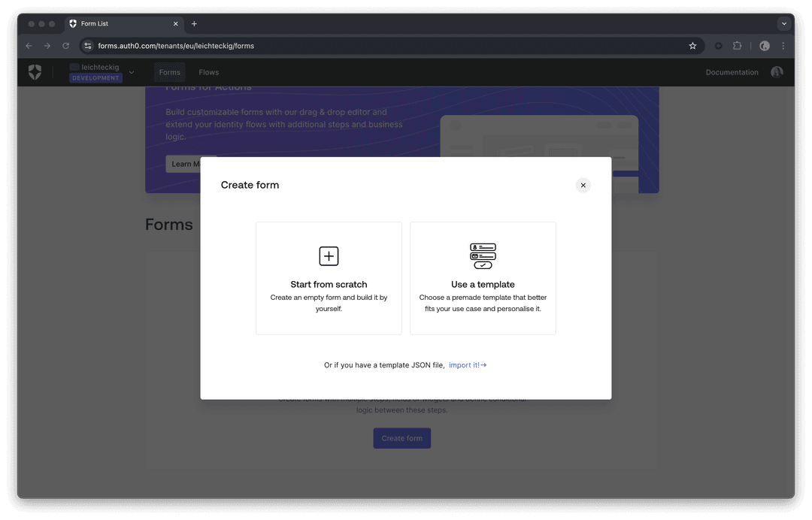Open the Documentation link
This screenshot has height=520, width=812.
click(732, 72)
